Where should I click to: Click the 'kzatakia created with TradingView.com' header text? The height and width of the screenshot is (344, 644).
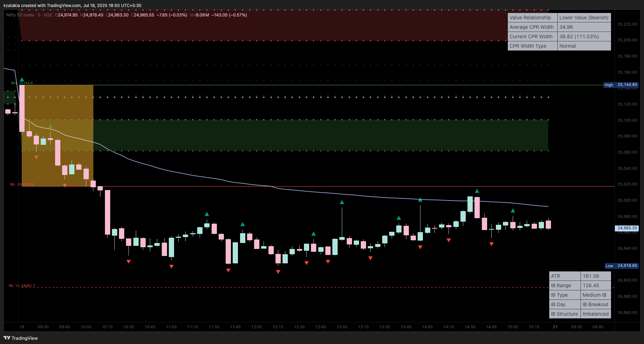click(42, 6)
